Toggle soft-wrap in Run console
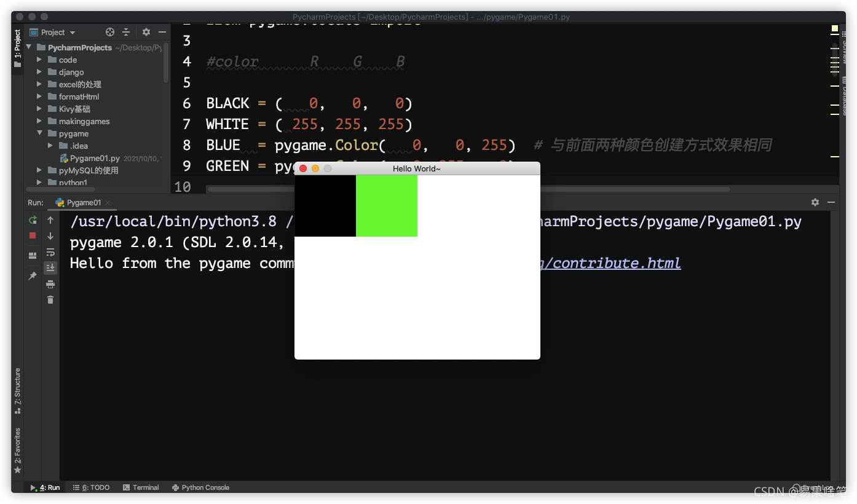Viewport: 857px width, 504px height. [50, 252]
